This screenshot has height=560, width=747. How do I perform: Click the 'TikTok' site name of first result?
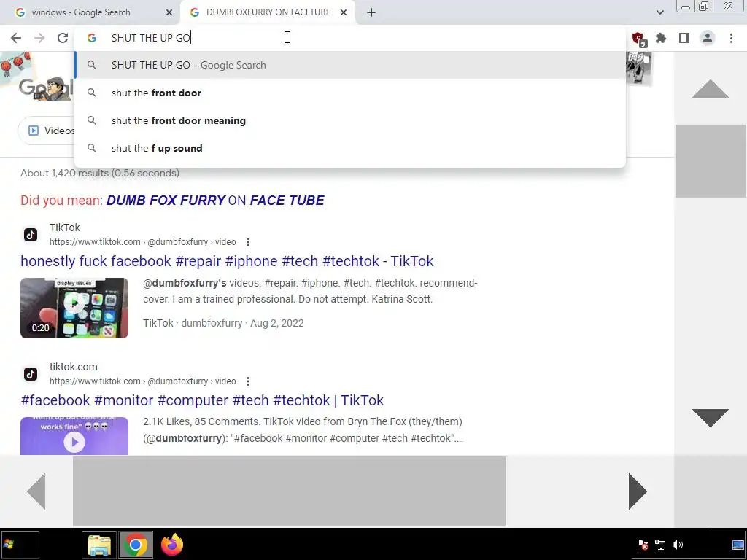pos(65,227)
